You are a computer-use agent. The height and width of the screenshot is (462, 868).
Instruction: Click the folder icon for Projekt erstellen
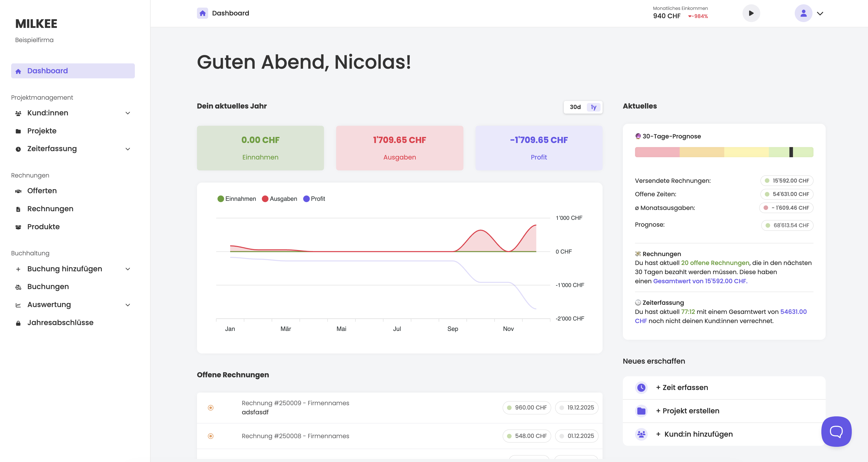tap(641, 411)
